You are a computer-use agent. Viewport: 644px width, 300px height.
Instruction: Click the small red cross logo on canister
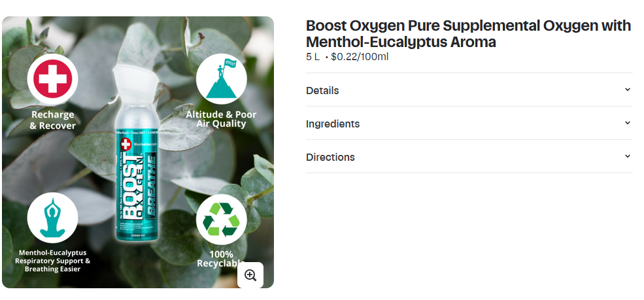coord(126,144)
